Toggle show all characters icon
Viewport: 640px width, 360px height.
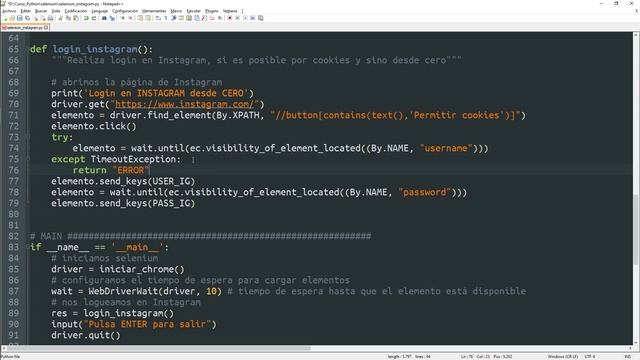tap(165, 18)
